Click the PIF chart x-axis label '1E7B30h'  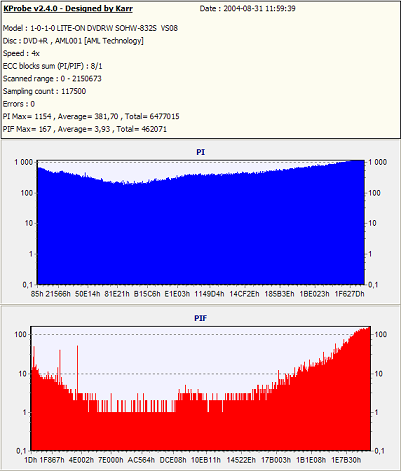[346, 460]
